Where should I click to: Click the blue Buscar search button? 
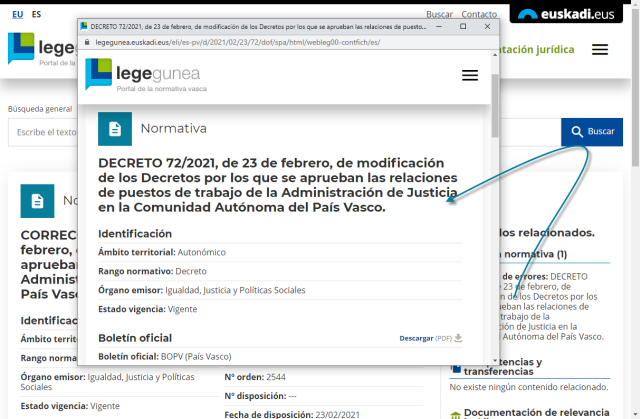point(592,132)
